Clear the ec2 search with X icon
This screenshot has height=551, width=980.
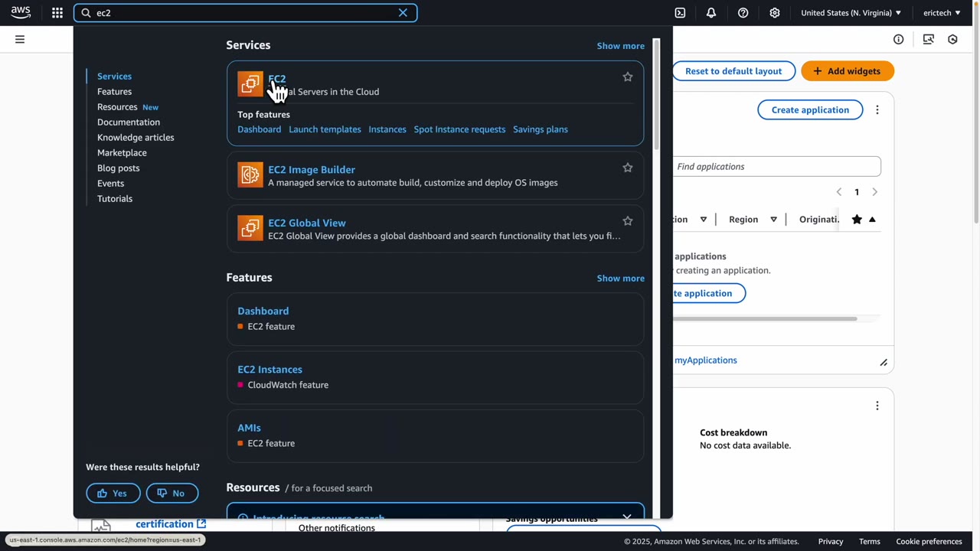[x=403, y=13]
